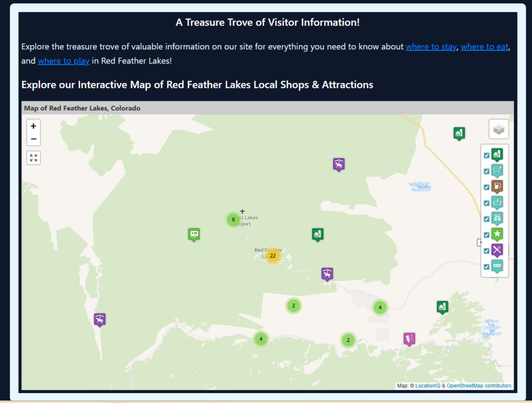Expand the cluster of 4 markers in the southwest
Viewport: 532px width, 403px height.
click(261, 339)
